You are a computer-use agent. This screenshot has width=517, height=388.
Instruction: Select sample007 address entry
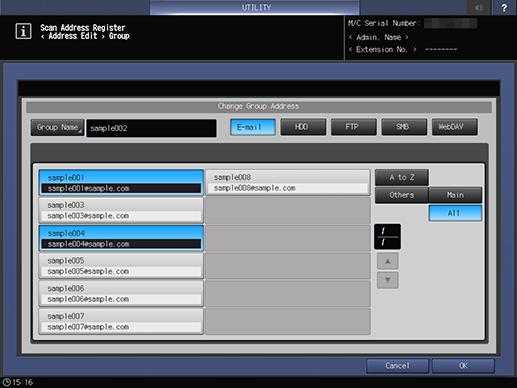(x=121, y=321)
